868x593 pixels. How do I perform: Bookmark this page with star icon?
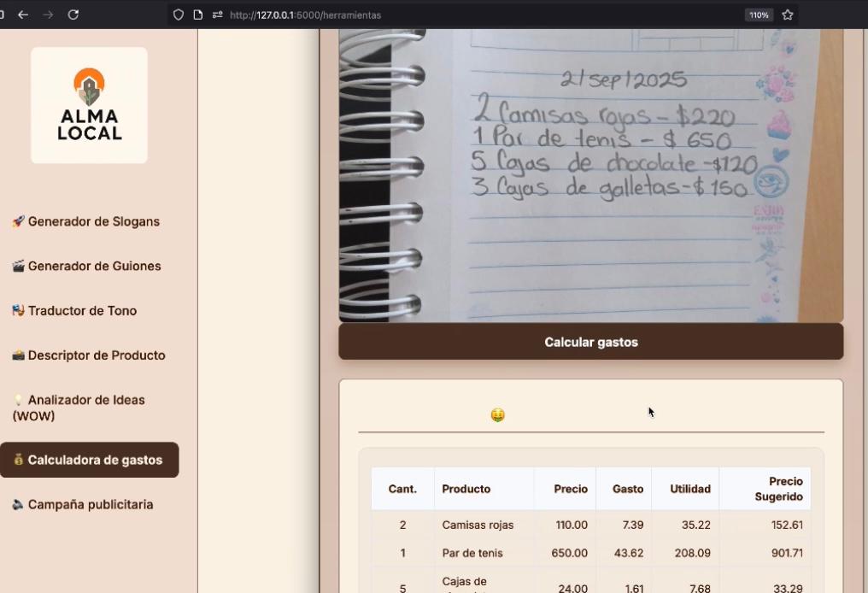(788, 15)
